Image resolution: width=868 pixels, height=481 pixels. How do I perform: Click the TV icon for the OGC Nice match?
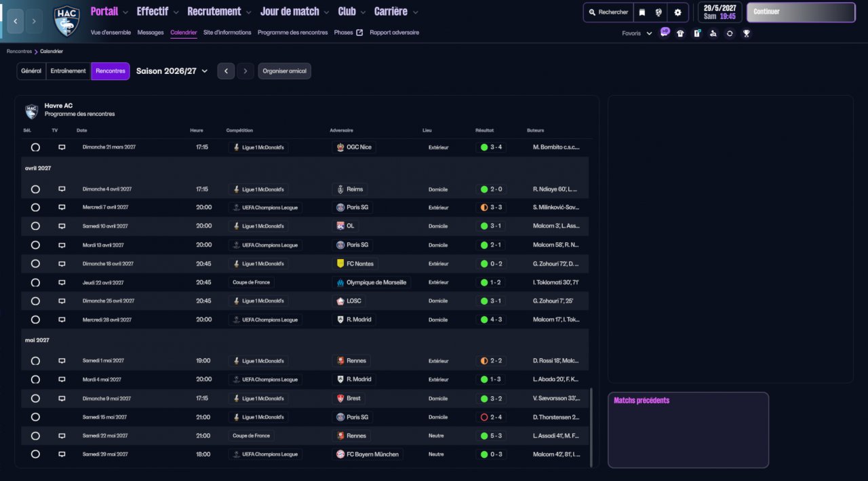tap(62, 147)
